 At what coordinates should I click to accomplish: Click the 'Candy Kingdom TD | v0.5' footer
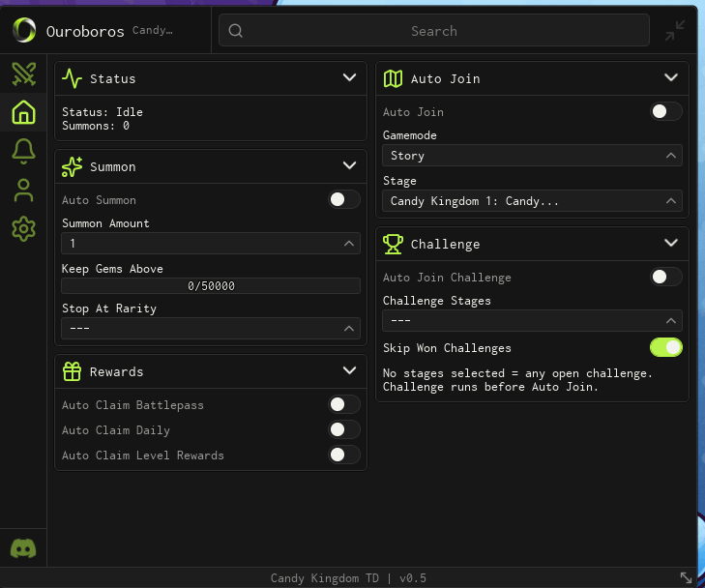pos(348,578)
